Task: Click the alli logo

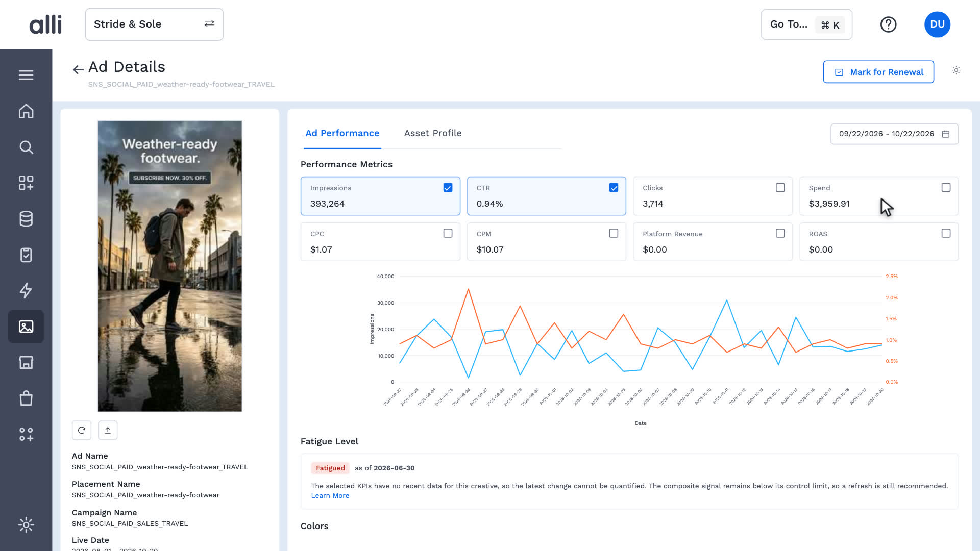Action: [45, 24]
